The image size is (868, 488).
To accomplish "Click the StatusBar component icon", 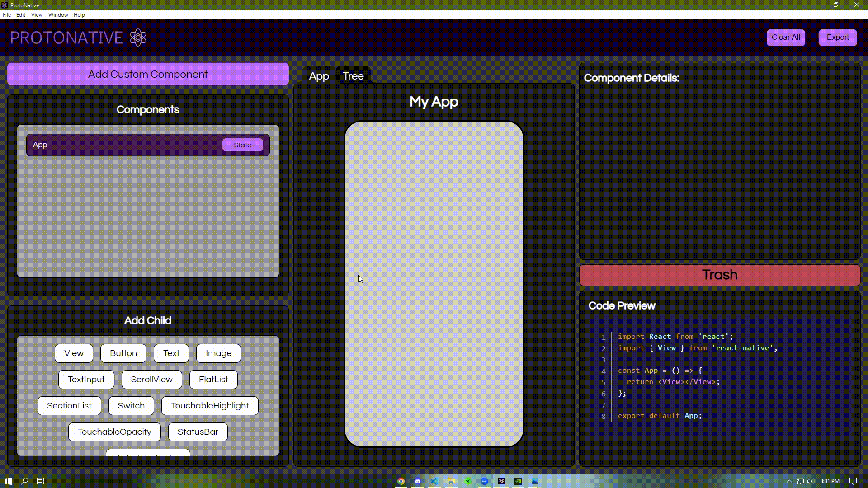I will pyautogui.click(x=198, y=432).
